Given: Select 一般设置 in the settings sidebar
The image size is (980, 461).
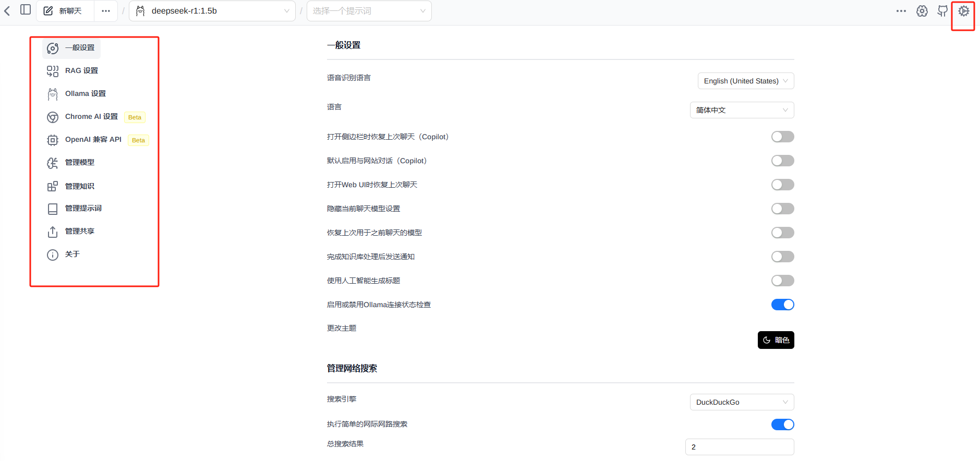Looking at the screenshot, I should click(x=71, y=48).
